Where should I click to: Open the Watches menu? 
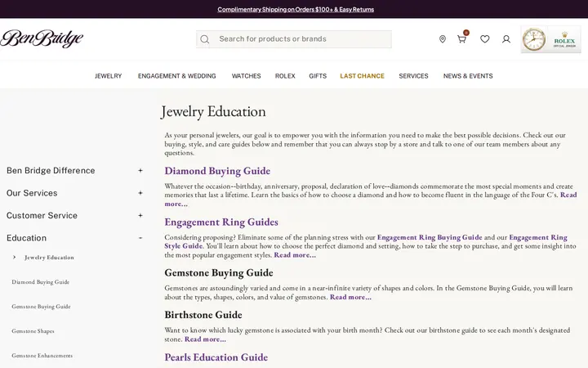point(246,76)
